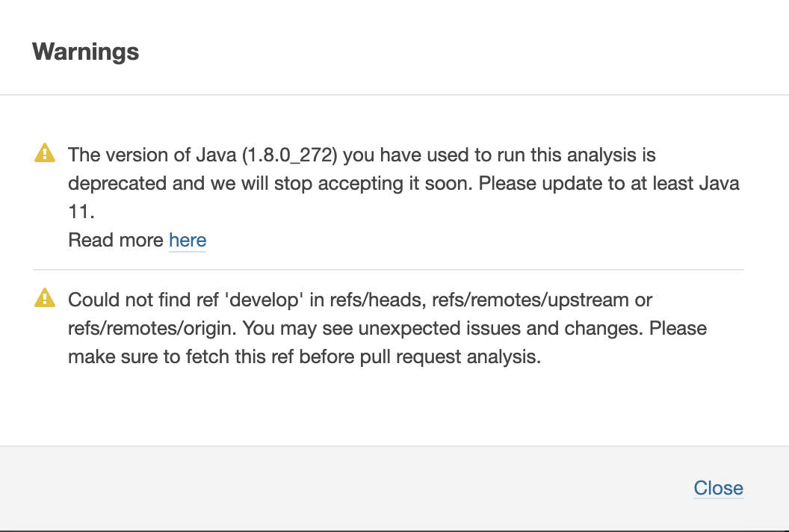This screenshot has height=532, width=789.
Task: Click the Warnings heading
Action: click(86, 52)
